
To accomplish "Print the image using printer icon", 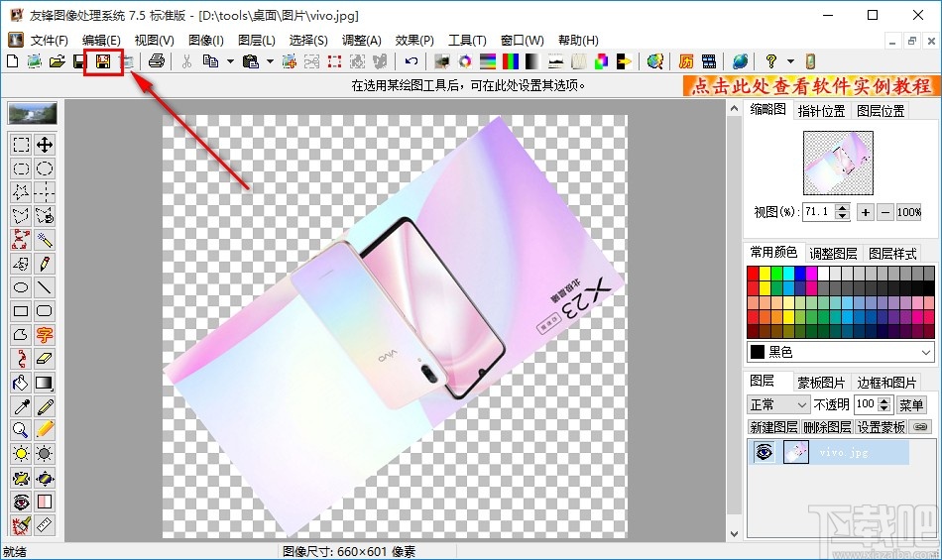I will [157, 61].
